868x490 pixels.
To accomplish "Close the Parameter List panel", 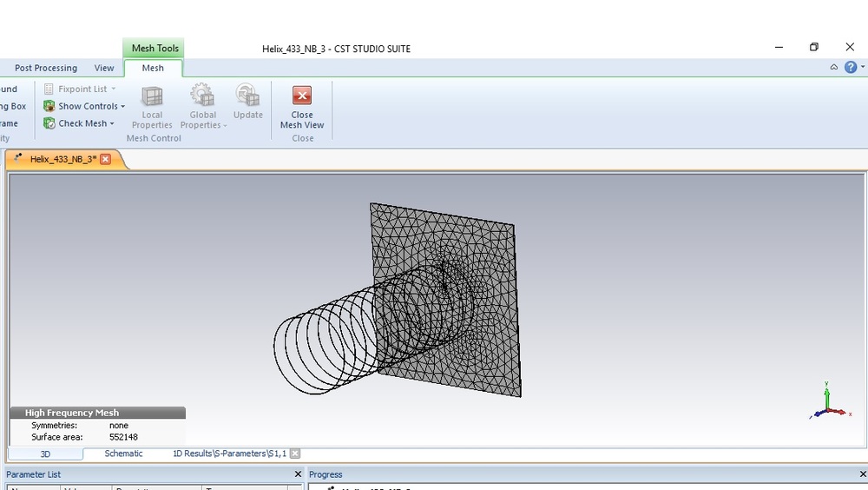I will coord(298,473).
